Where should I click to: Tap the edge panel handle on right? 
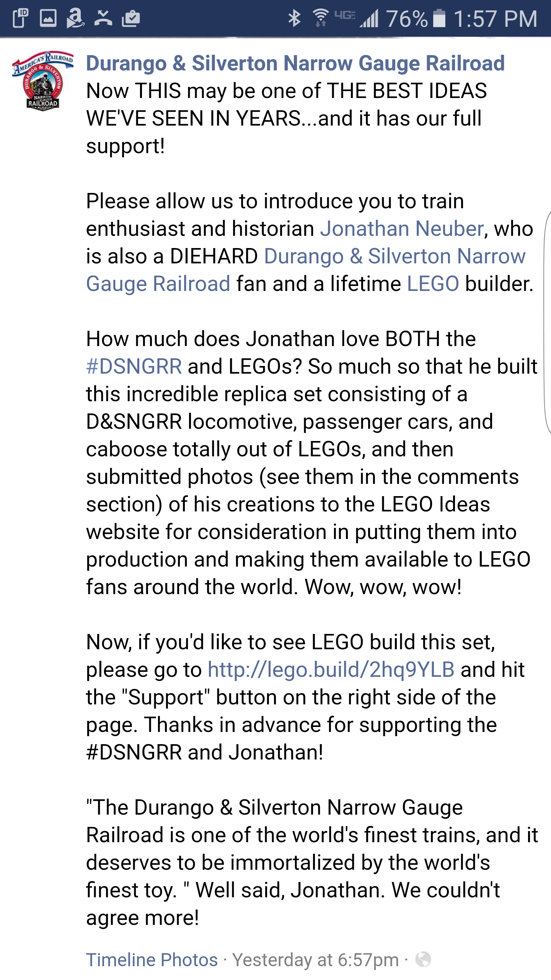(x=547, y=322)
